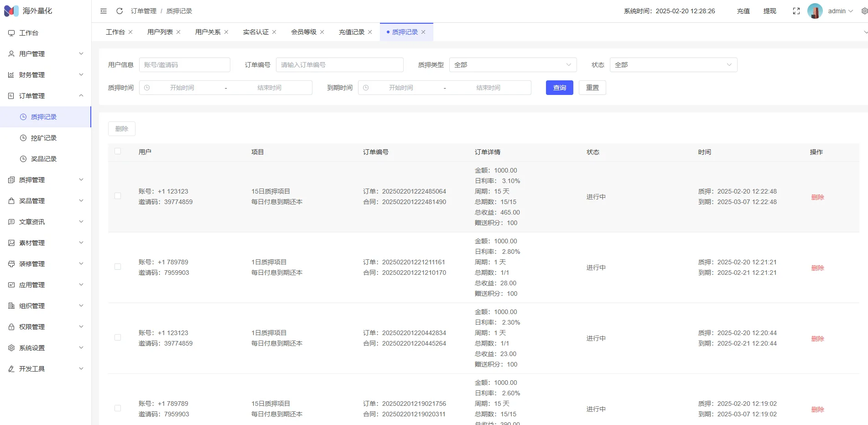This screenshot has height=425, width=868.
Task: Focus the 订单编号 input field
Action: 339,65
